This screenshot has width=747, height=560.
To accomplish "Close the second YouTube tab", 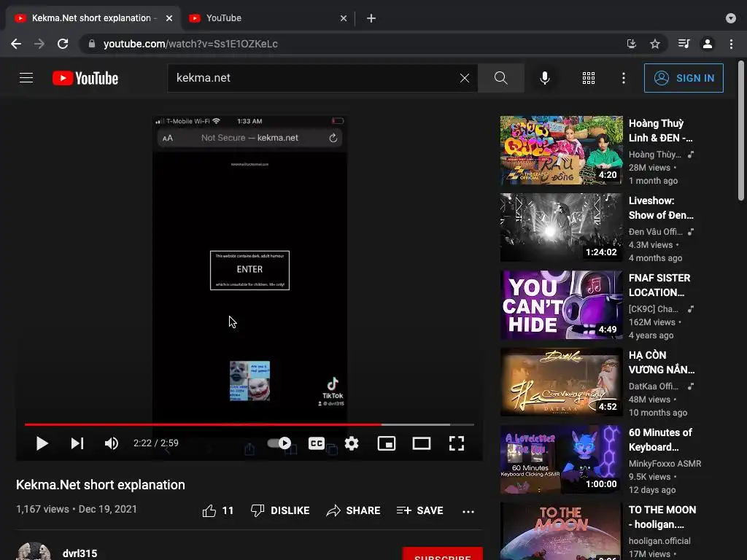I will point(344,18).
